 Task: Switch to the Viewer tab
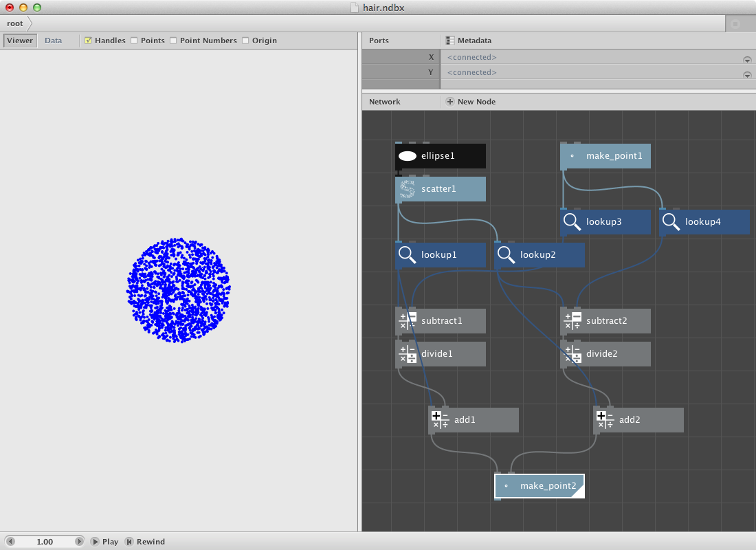point(20,41)
